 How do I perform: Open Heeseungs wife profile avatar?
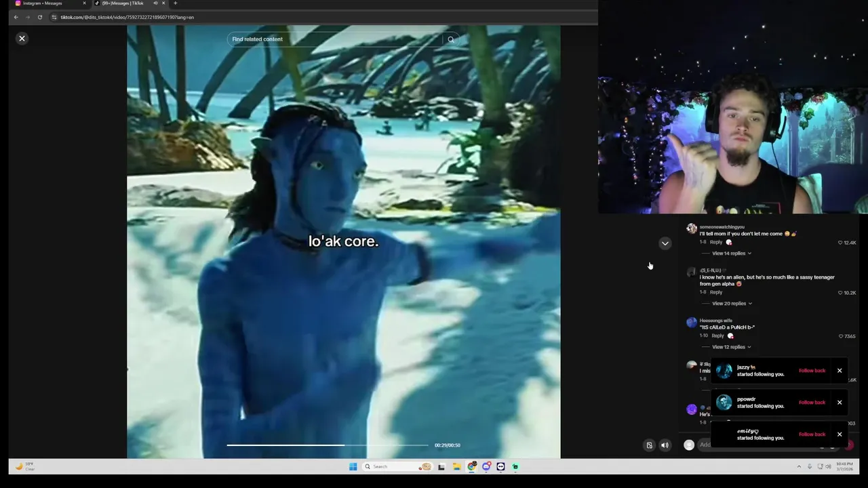point(691,323)
